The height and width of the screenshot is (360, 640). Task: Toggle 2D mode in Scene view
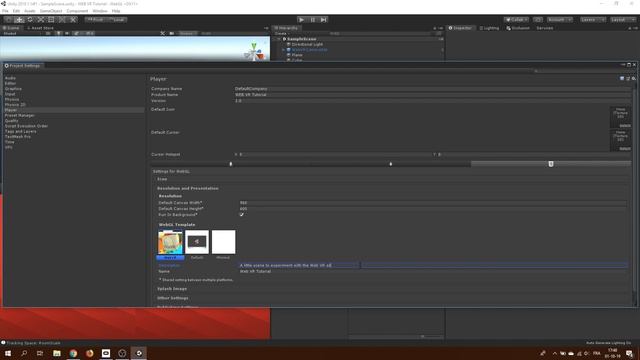point(48,33)
